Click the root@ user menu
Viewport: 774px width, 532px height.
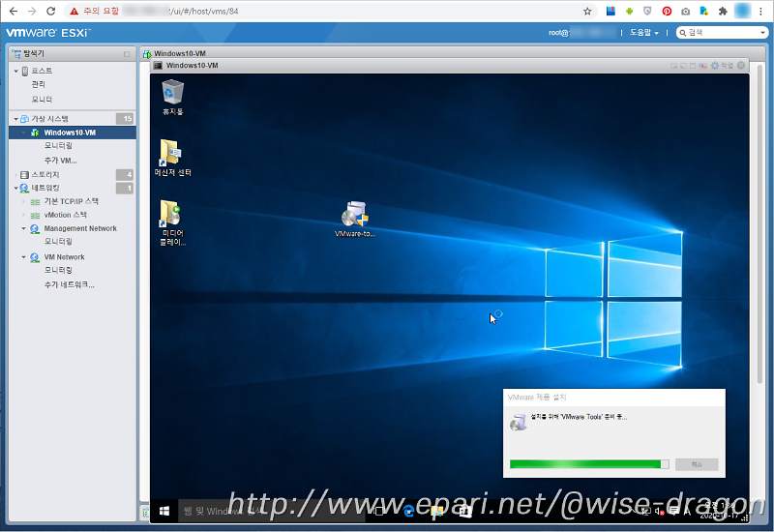[x=582, y=33]
